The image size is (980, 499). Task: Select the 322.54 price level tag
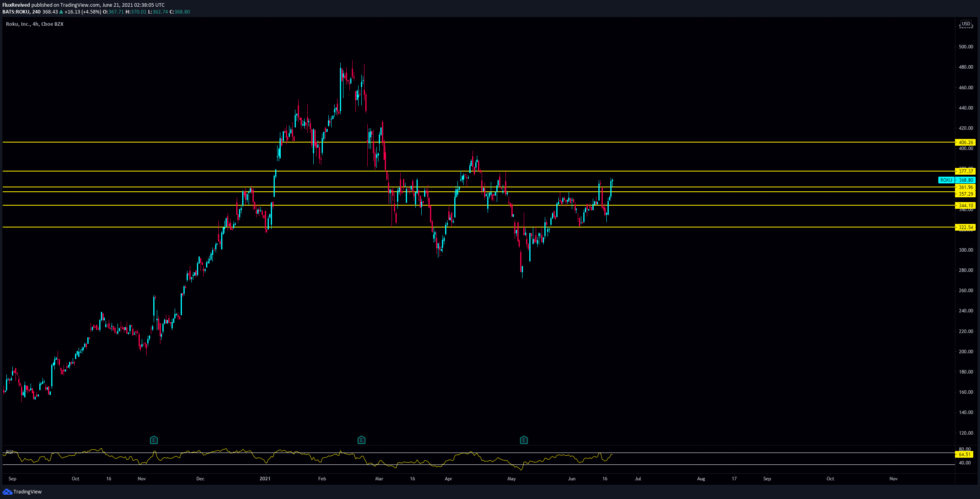click(965, 227)
